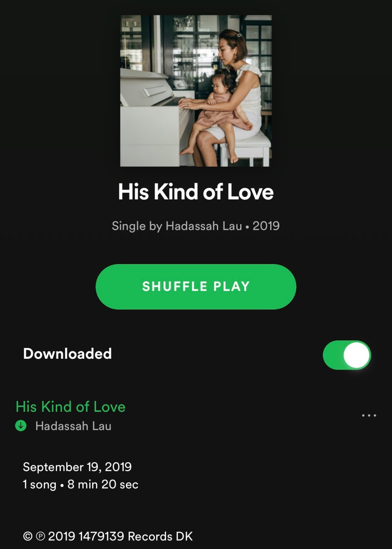Image resolution: width=392 pixels, height=549 pixels.
Task: Play the green track His Kind of Love
Action: [70, 407]
